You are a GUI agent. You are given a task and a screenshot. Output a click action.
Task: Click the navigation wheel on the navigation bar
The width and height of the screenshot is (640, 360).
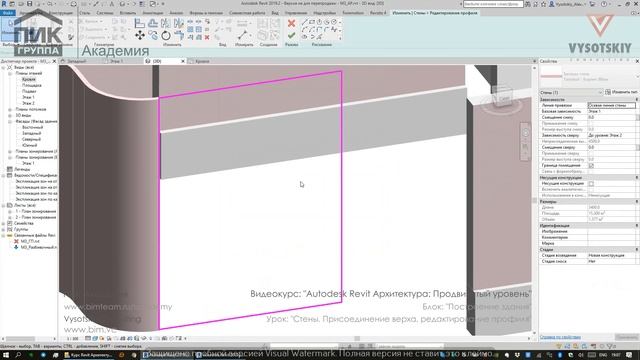coord(526,133)
